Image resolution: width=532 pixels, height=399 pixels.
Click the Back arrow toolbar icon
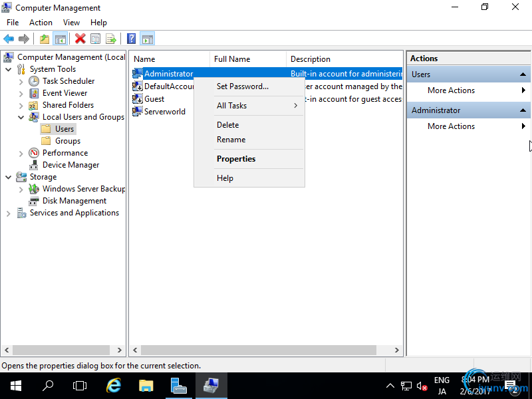coord(9,39)
